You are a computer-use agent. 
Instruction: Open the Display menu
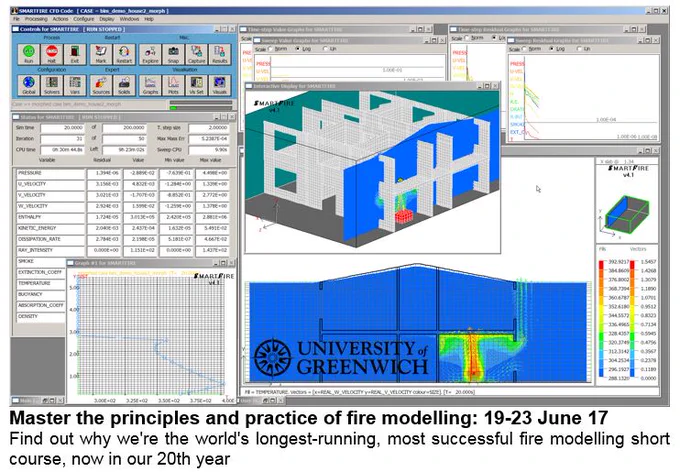pos(107,19)
